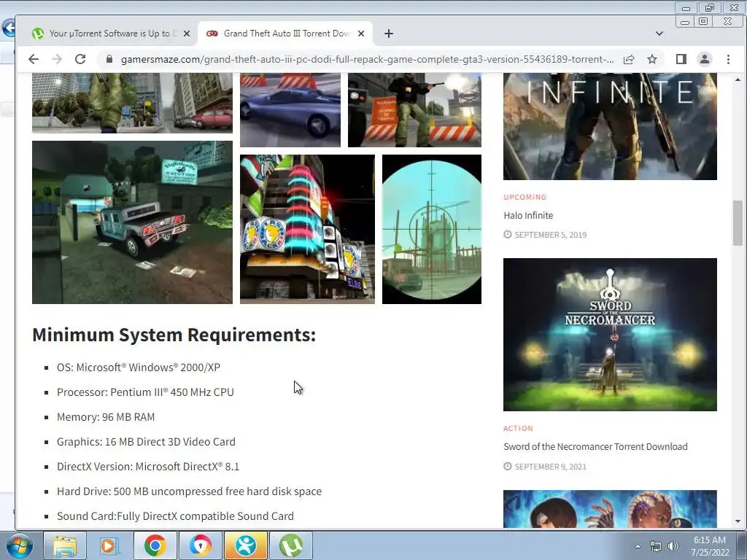747x560 pixels.
Task: Open the sniper scope screenshot
Action: coord(432,229)
